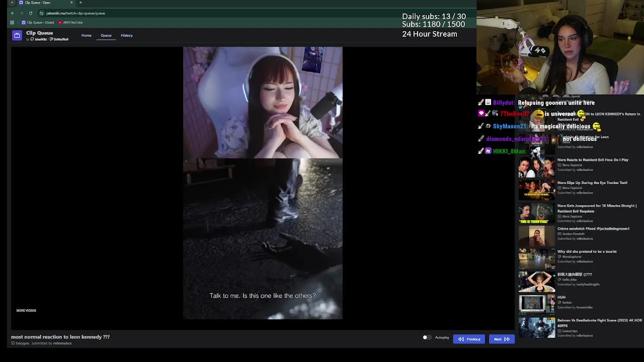
Task: Select the 'HUH' clip title
Action: pos(561,297)
